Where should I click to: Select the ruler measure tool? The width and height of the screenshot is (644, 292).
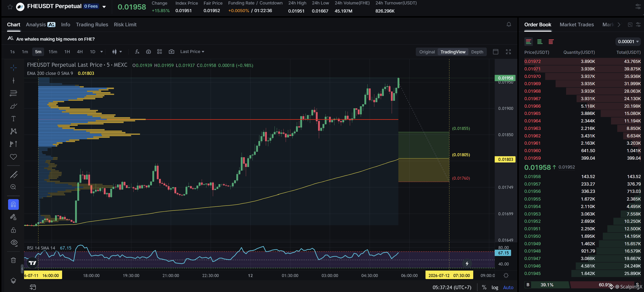pos(14,174)
